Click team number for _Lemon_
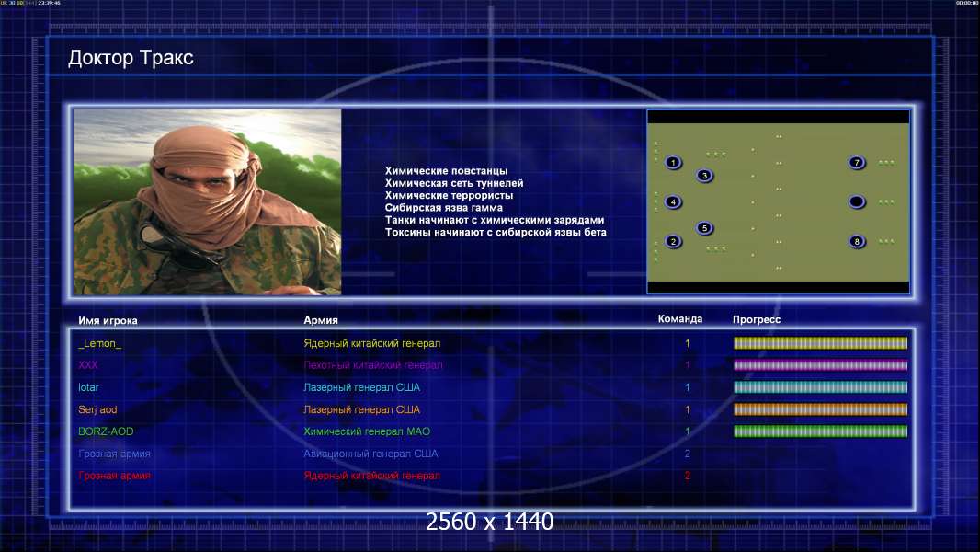The image size is (980, 552). coord(688,343)
